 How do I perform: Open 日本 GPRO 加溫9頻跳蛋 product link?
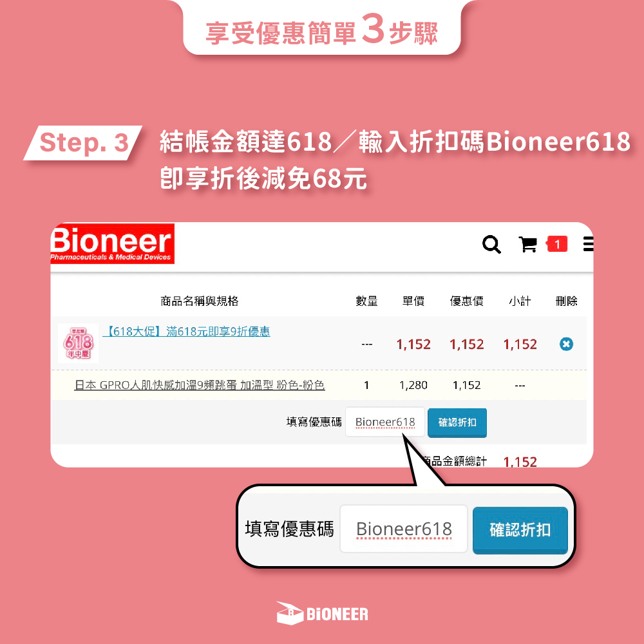[200, 385]
